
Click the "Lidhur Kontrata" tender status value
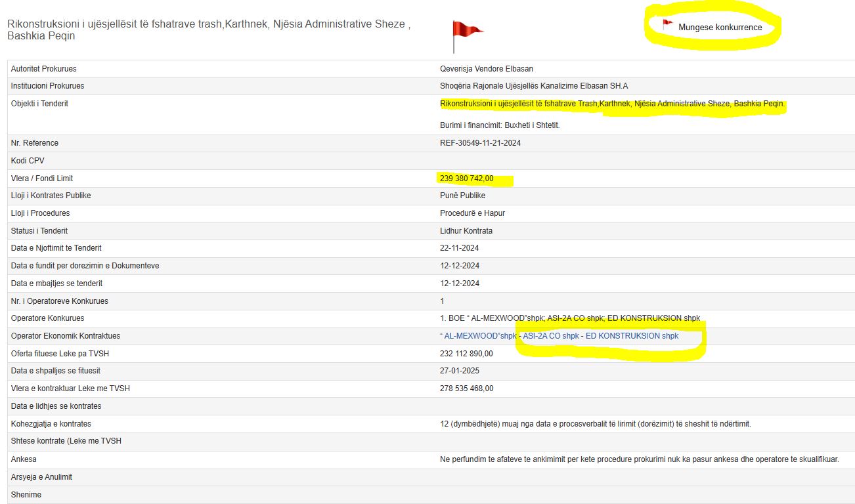466,231
